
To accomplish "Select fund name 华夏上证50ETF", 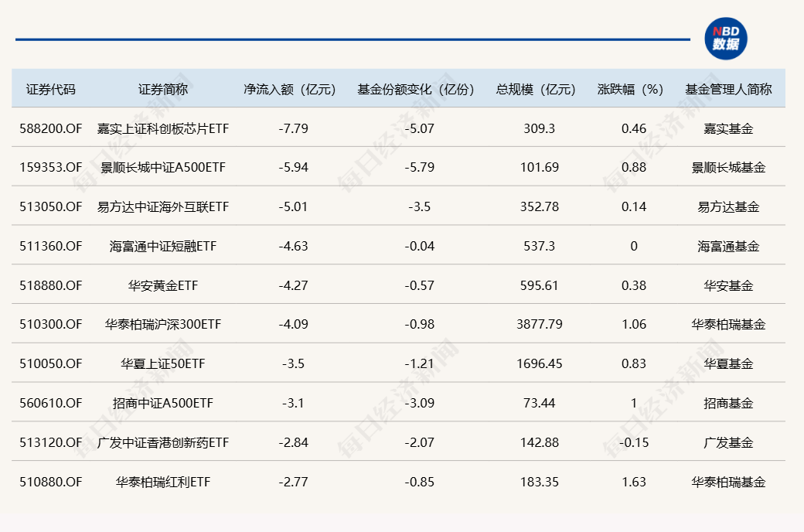I will [163, 363].
